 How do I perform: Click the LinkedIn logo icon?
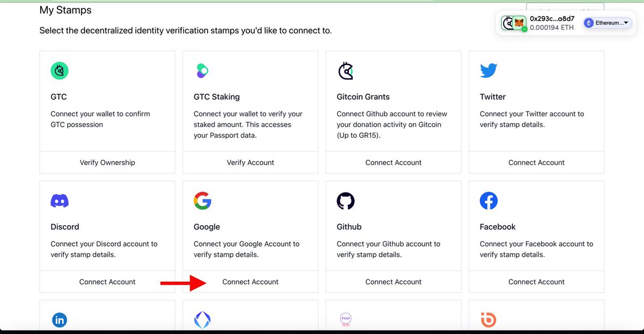[x=60, y=320]
